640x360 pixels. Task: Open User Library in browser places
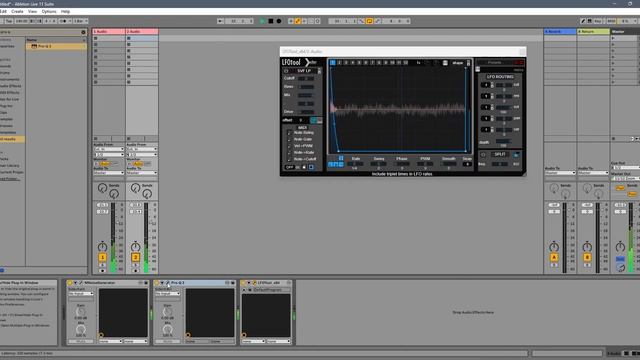10,165
